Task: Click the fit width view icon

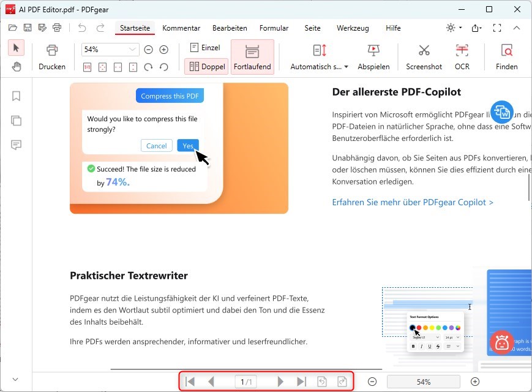Action: [118, 67]
